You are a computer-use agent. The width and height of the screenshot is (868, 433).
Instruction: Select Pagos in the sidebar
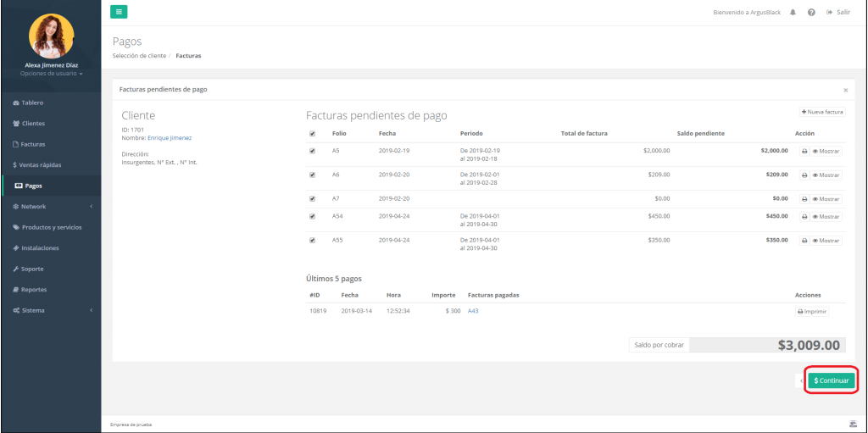pyautogui.click(x=28, y=186)
